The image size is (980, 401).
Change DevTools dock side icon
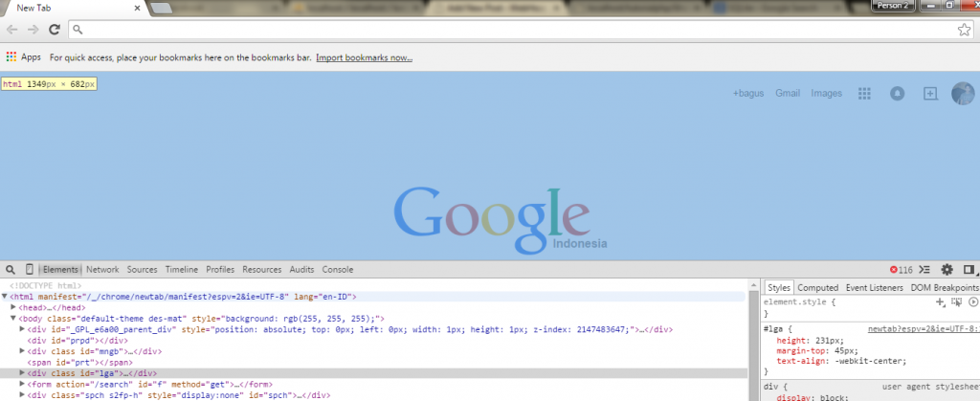click(x=969, y=270)
